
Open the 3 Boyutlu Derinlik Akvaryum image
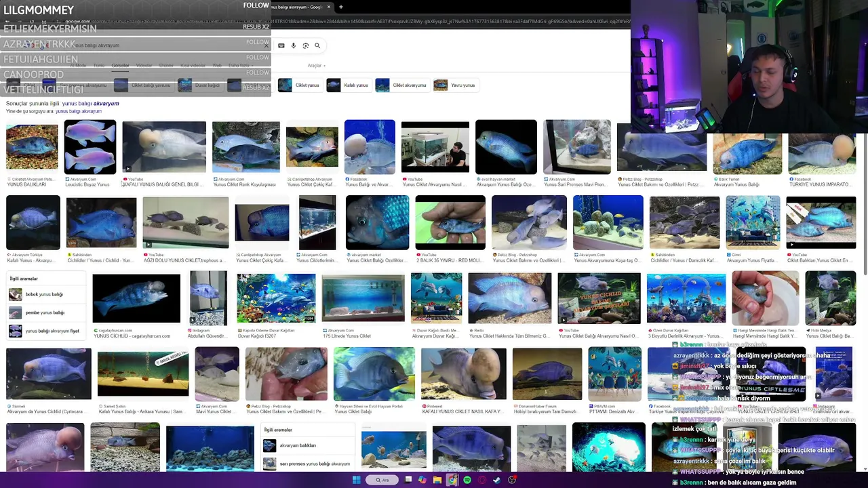point(686,299)
